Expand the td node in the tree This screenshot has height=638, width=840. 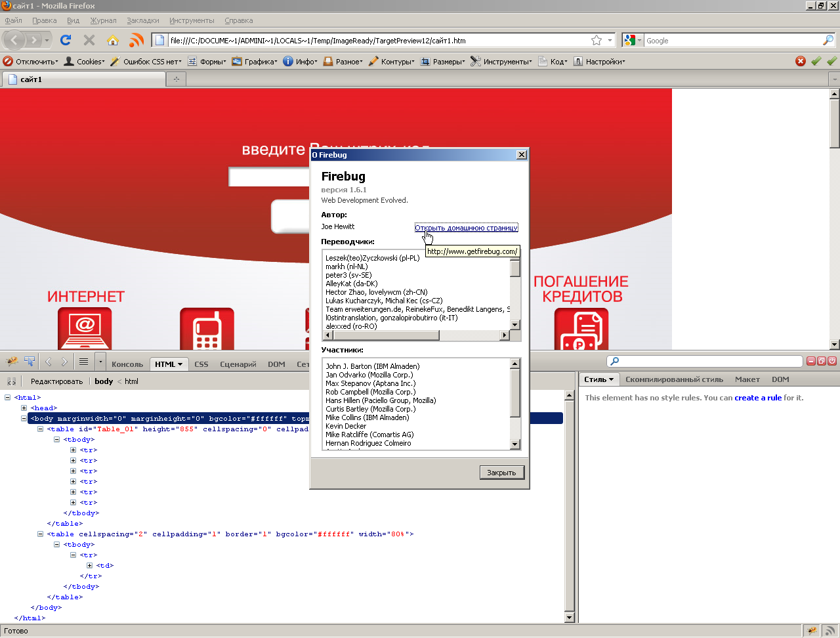pos(90,565)
